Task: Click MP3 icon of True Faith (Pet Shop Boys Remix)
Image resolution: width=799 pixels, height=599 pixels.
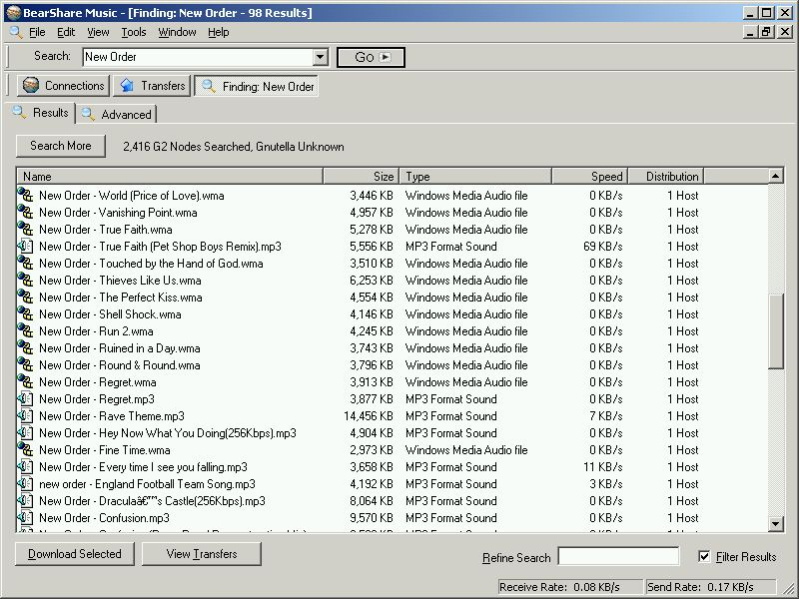Action: (25, 246)
